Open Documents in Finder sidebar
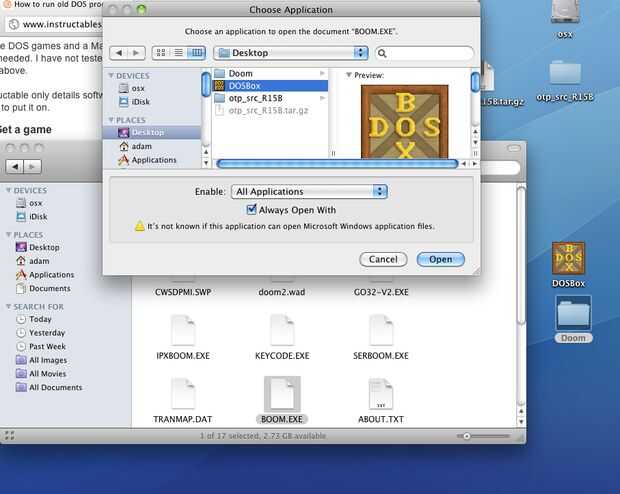Viewport: 620px width, 494px height. tap(43, 289)
